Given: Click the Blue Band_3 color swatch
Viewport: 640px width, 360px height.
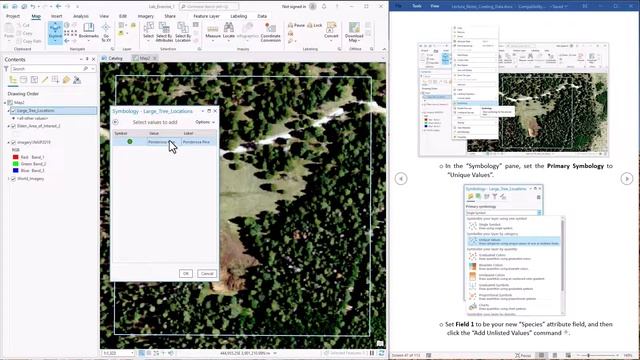Looking at the screenshot, I should pos(16,170).
